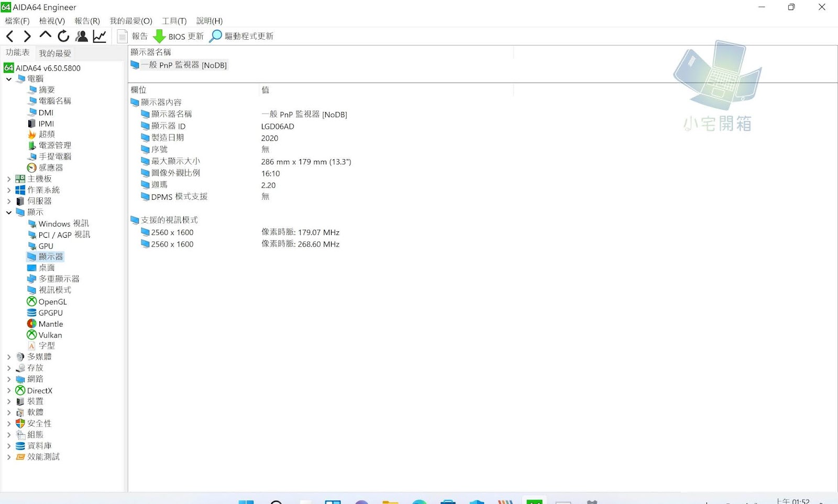
Task: Click the PCI / AGP 視訊 icon
Action: [32, 235]
